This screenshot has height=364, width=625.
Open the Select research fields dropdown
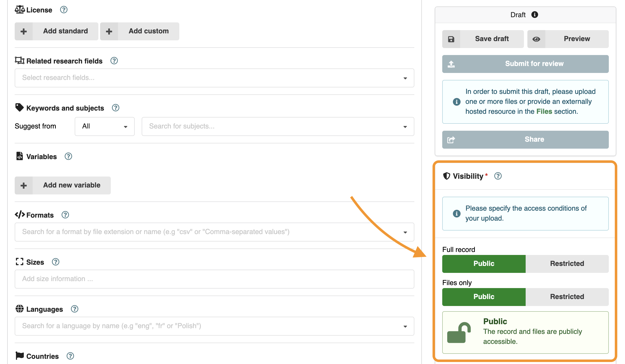click(x=214, y=78)
